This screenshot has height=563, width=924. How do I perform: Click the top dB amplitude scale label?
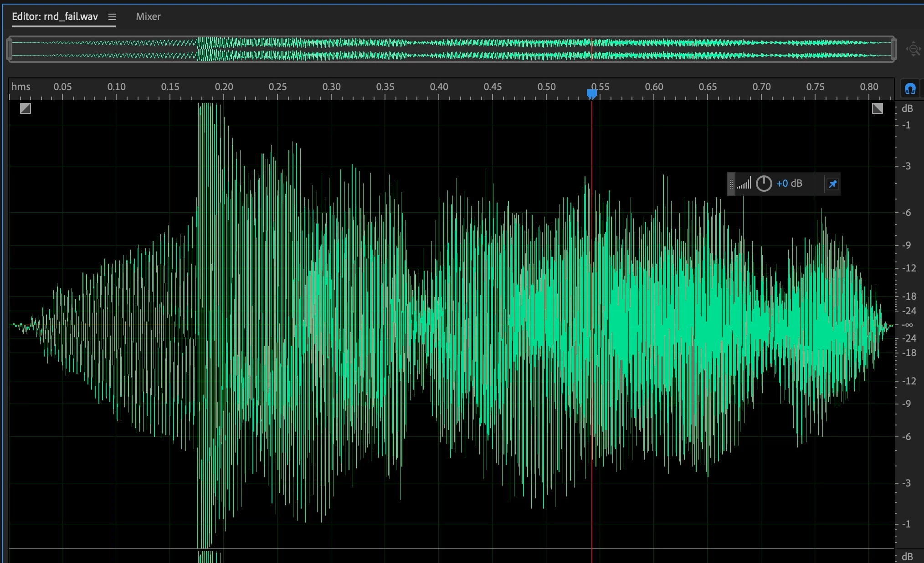tap(907, 108)
